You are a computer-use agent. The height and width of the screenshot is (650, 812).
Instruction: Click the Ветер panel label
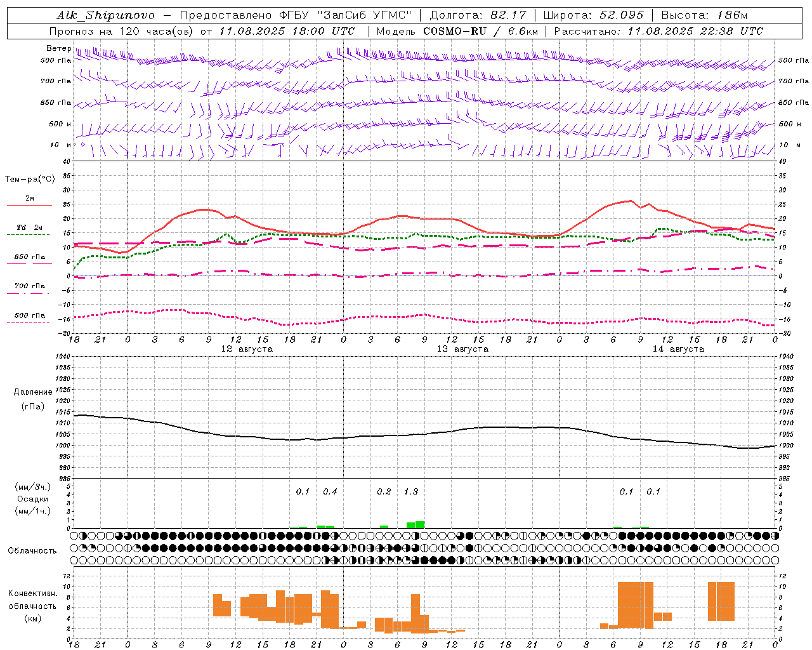[x=58, y=48]
